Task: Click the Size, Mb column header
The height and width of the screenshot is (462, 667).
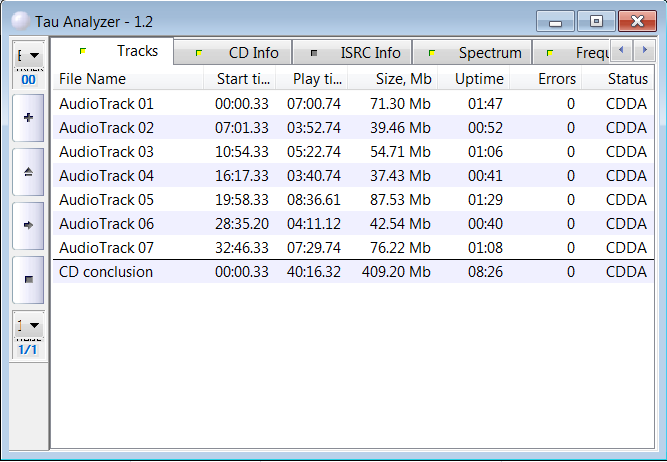Action: tap(403, 79)
